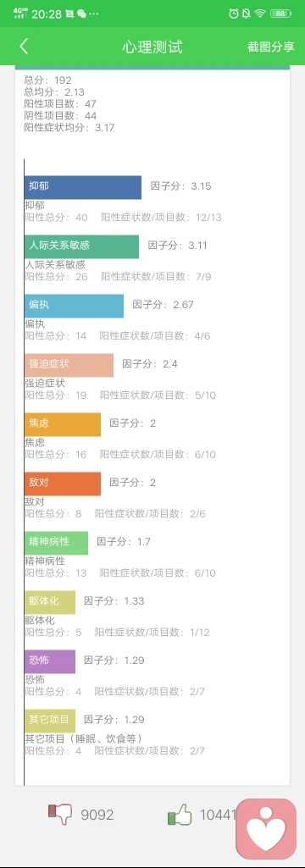This screenshot has width=305, height=868.
Task: Select the yellow 焦虑 bar
Action: click(63, 424)
